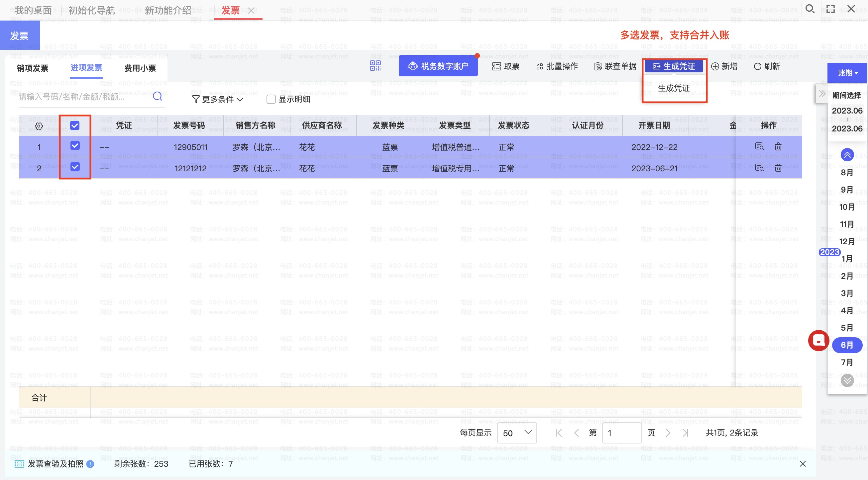Select 生成凭证 from the dropdown menu
This screenshot has width=868, height=480.
tap(674, 88)
